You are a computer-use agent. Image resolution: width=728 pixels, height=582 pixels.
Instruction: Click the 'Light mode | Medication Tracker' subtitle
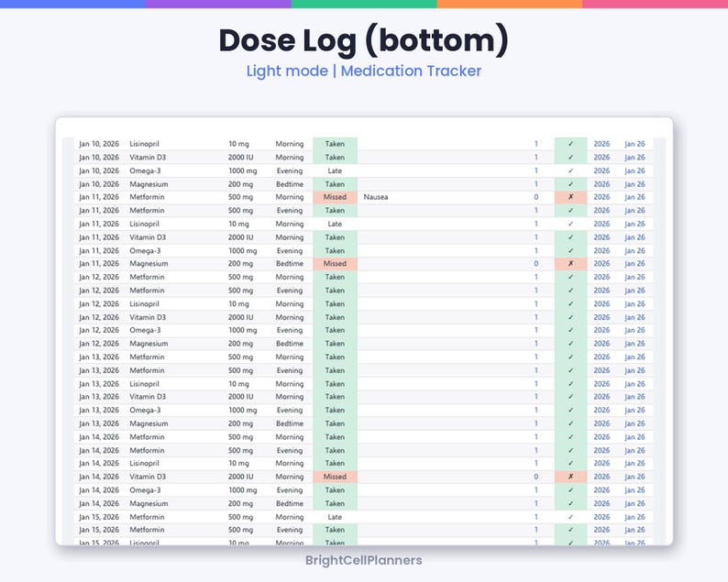(363, 71)
